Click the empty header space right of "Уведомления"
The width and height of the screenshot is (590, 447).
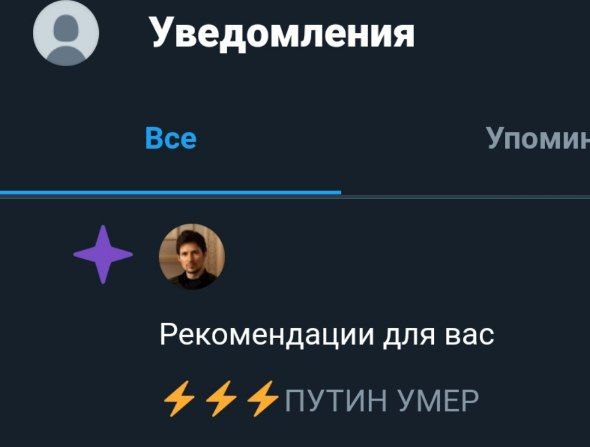[x=502, y=33]
